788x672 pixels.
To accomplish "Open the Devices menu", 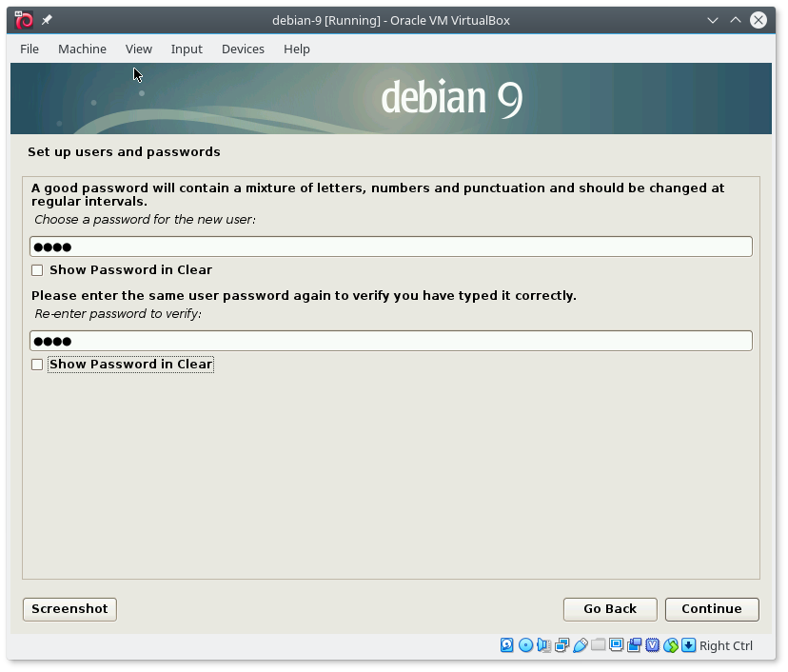I will (243, 49).
